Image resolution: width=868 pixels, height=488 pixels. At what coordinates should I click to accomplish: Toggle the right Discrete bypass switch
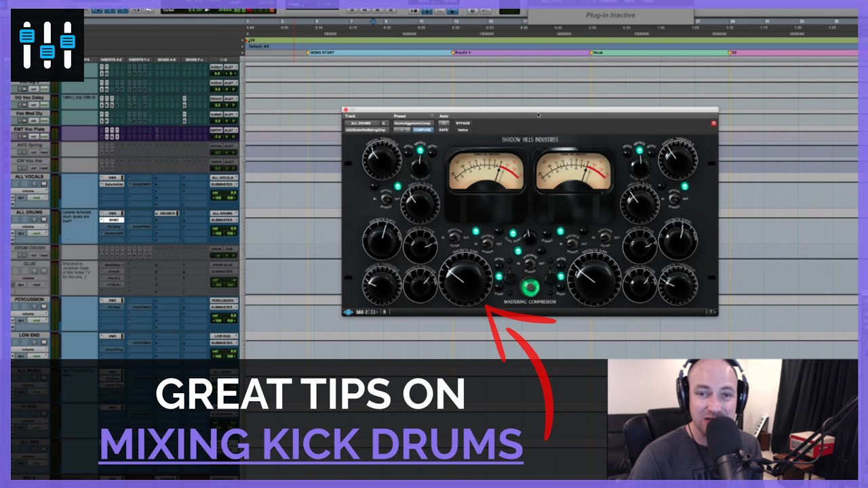tap(572, 243)
